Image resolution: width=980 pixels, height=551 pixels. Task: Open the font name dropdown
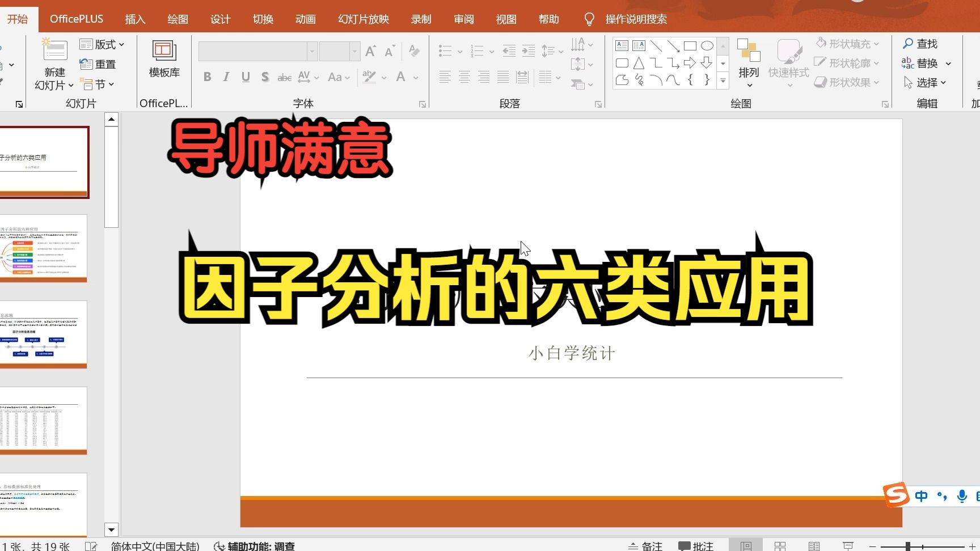[312, 52]
